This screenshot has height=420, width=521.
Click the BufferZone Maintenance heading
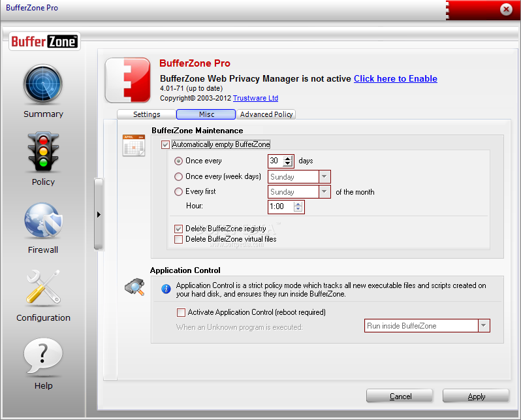pyautogui.click(x=197, y=131)
